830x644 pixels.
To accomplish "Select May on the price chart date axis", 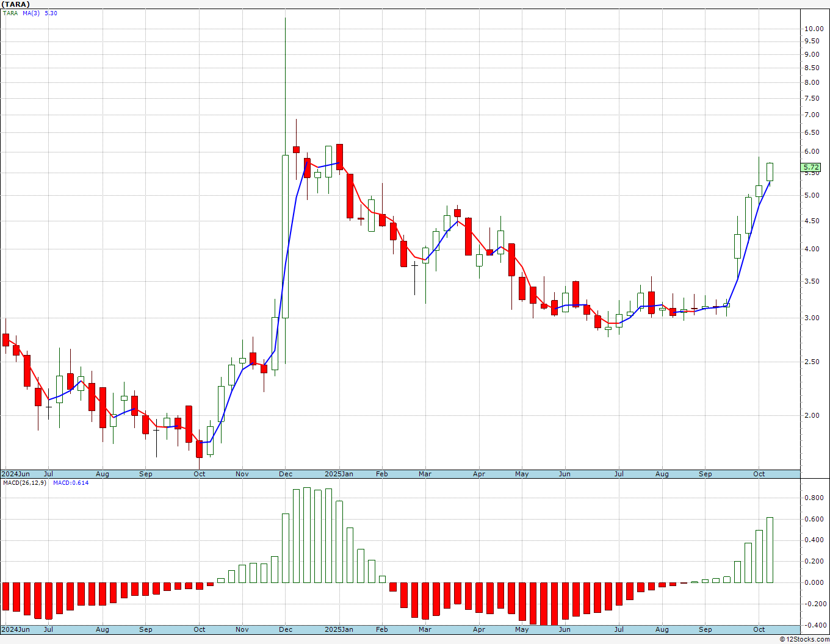I will (522, 474).
